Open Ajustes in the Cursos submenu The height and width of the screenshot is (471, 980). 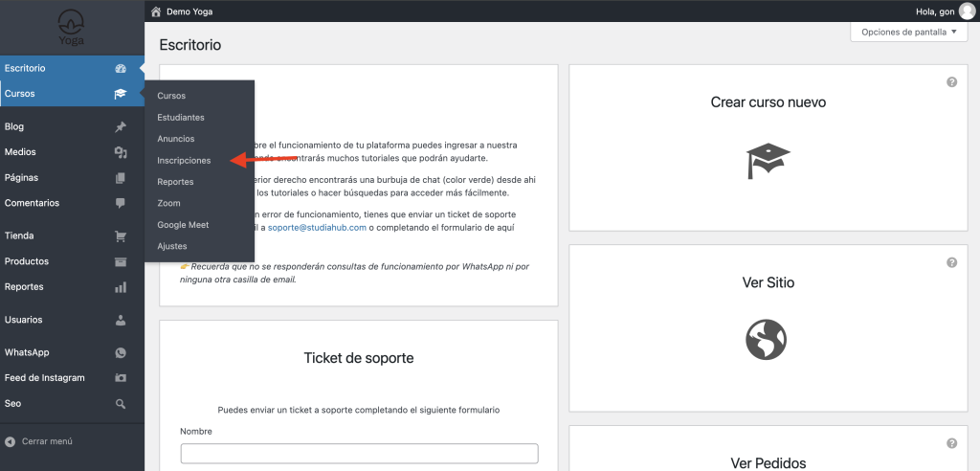(x=173, y=246)
